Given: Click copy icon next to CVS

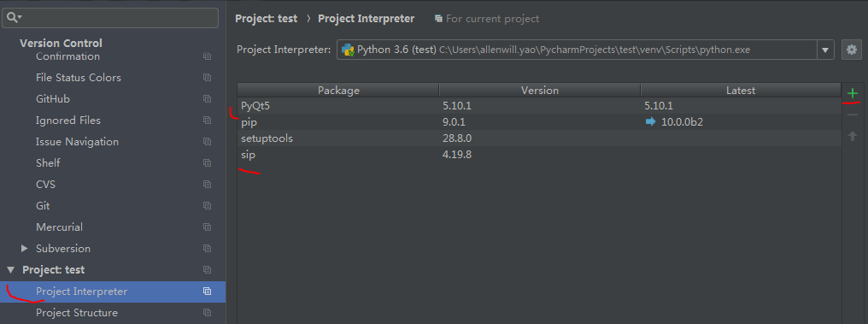Looking at the screenshot, I should pos(207,185).
